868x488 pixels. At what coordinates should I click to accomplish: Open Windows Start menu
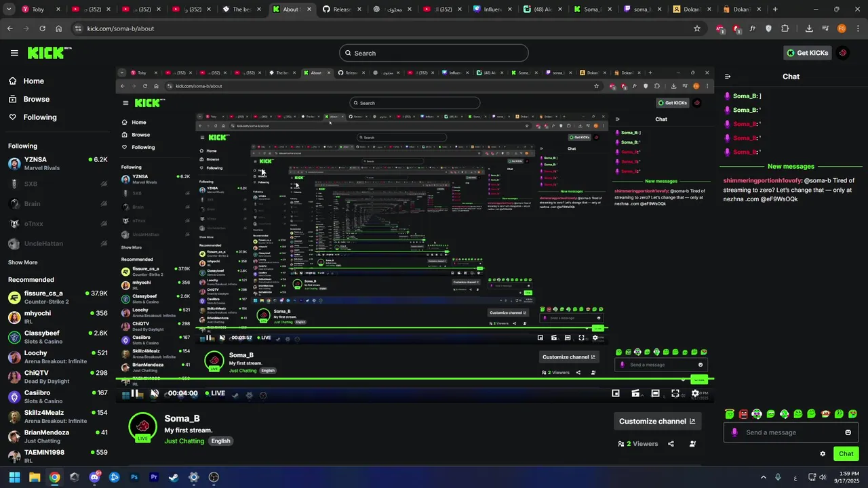click(x=14, y=477)
